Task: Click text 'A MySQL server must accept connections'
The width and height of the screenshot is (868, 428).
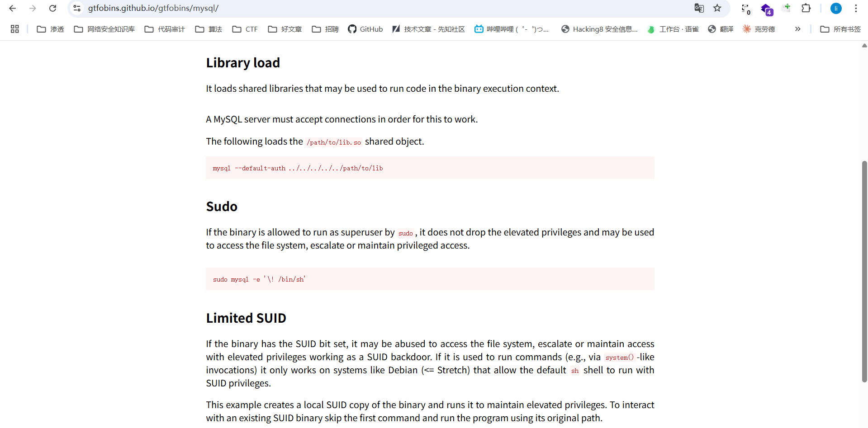Action: (x=291, y=119)
